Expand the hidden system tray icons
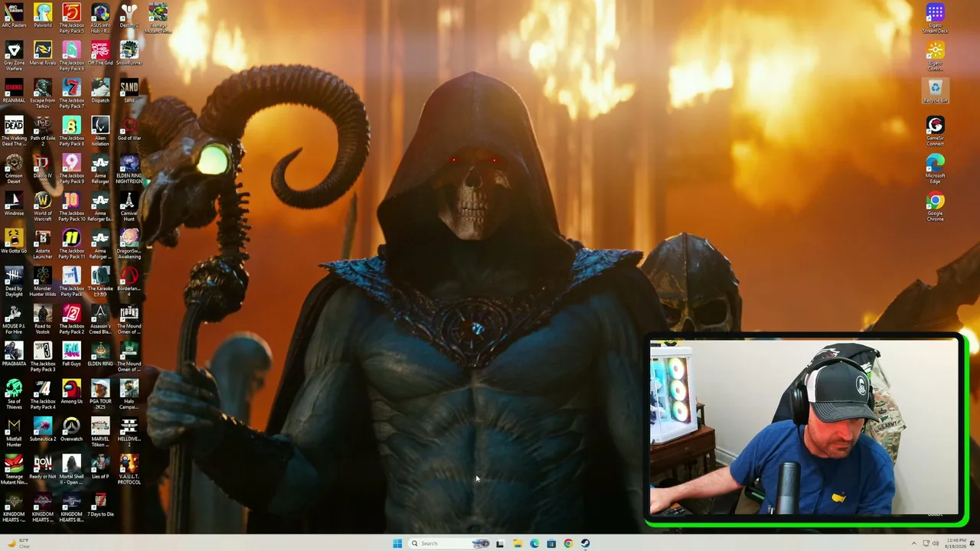Image resolution: width=980 pixels, height=551 pixels. [x=913, y=543]
